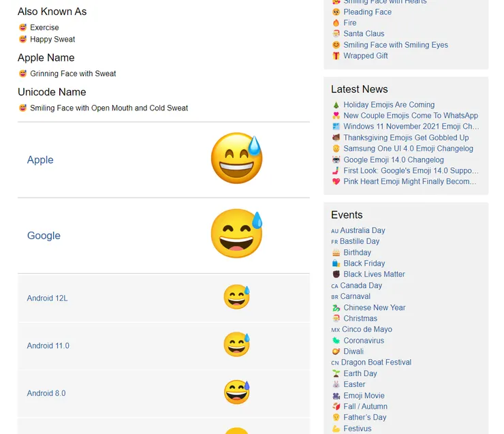The width and height of the screenshot is (504, 434).
Task: Click the pink heart icon in Latest News
Action: click(x=336, y=182)
